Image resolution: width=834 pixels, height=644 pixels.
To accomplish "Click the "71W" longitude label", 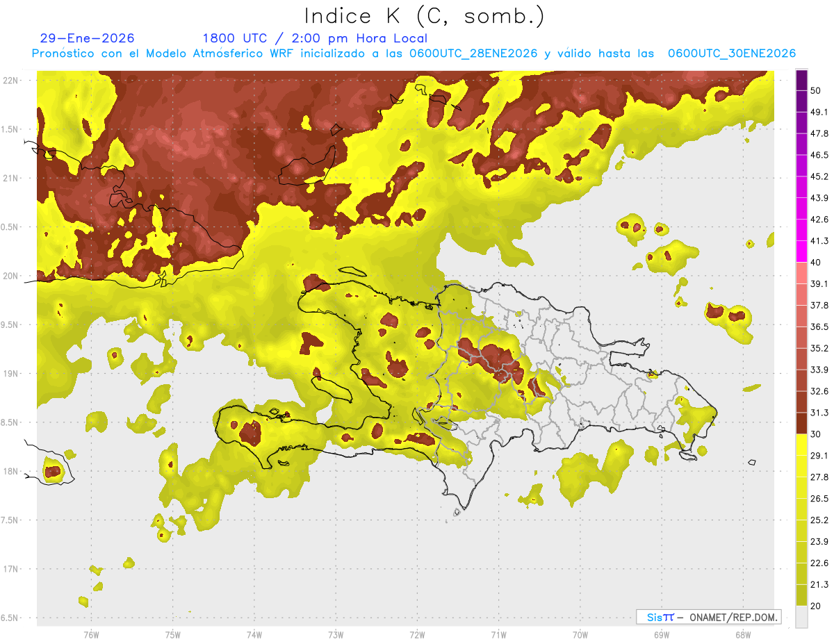I will pos(498,634).
